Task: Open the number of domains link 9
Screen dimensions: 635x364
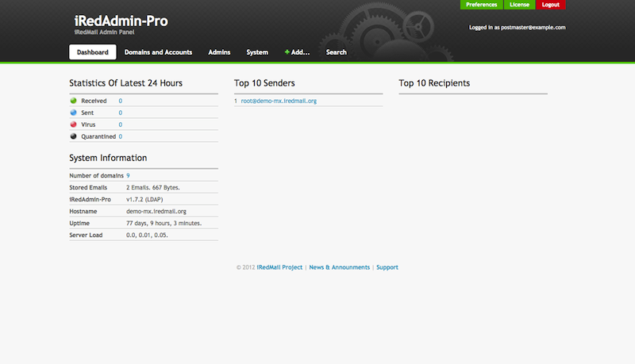Action: click(x=128, y=175)
